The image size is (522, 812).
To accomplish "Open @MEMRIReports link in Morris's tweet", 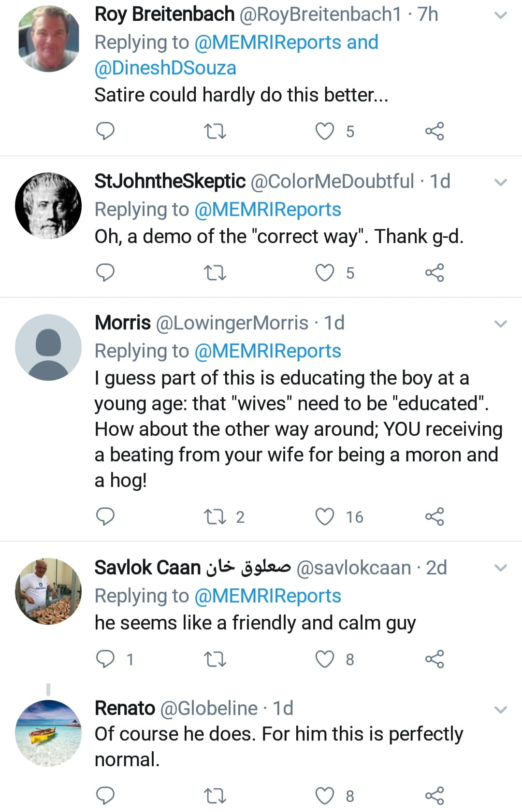I will 267,351.
